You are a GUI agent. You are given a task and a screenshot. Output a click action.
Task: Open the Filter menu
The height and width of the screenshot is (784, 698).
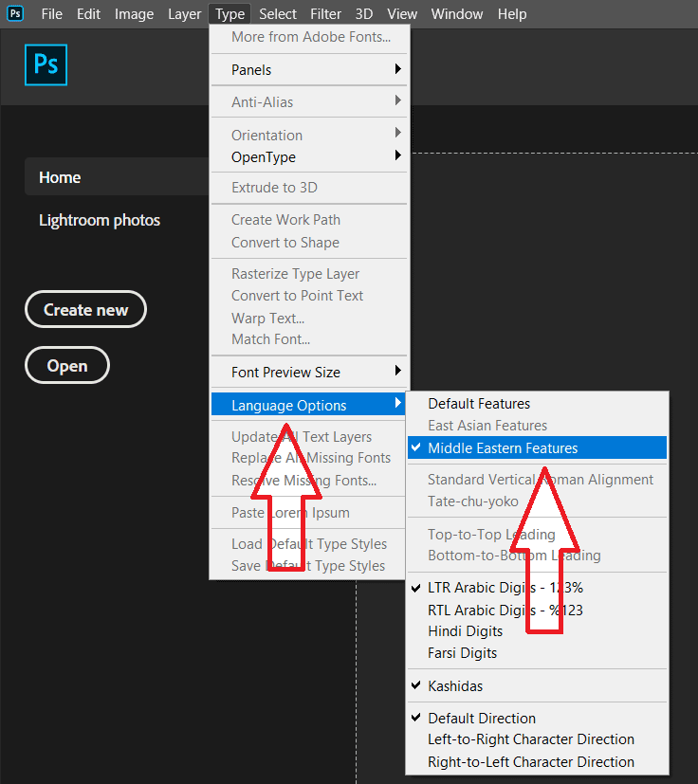pyautogui.click(x=325, y=14)
